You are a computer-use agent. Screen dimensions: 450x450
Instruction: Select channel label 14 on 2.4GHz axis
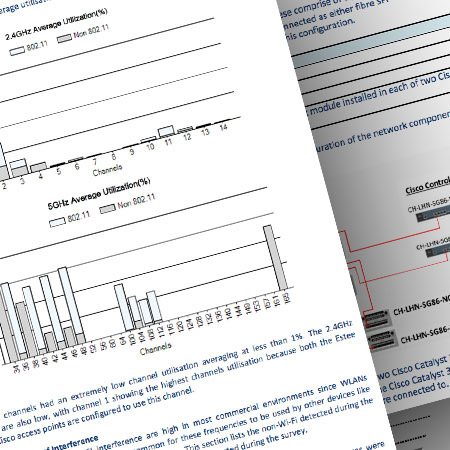coord(223,127)
